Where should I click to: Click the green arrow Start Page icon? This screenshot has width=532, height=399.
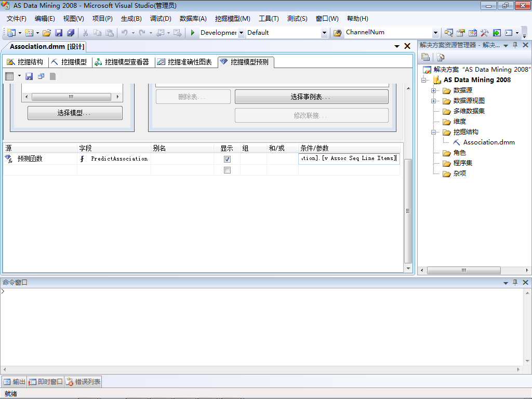[497, 33]
